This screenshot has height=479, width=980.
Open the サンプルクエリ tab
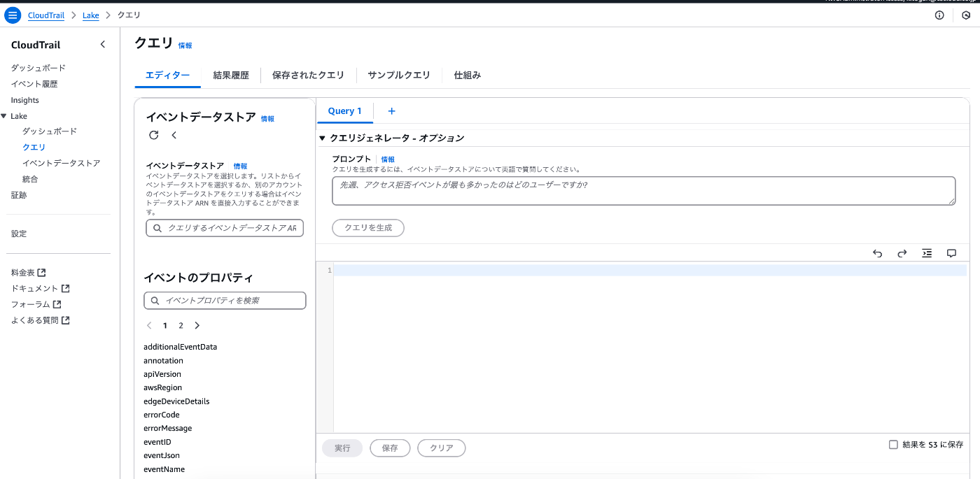[399, 75]
